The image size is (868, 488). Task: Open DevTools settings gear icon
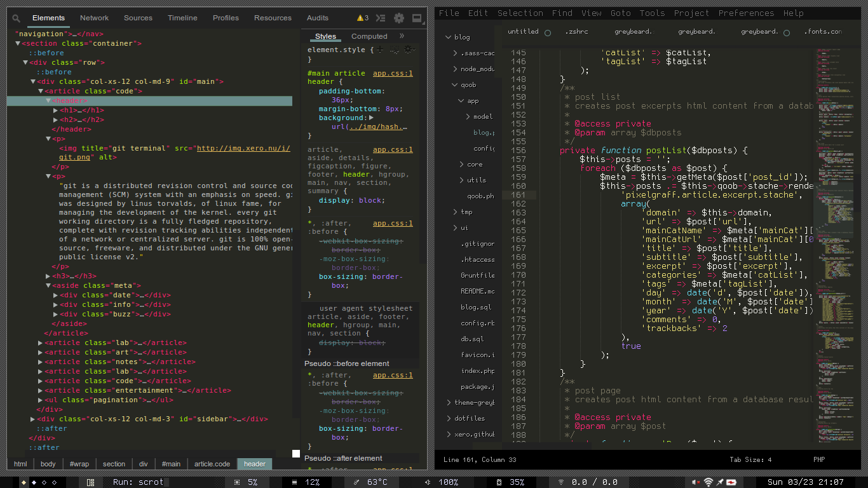pos(399,18)
